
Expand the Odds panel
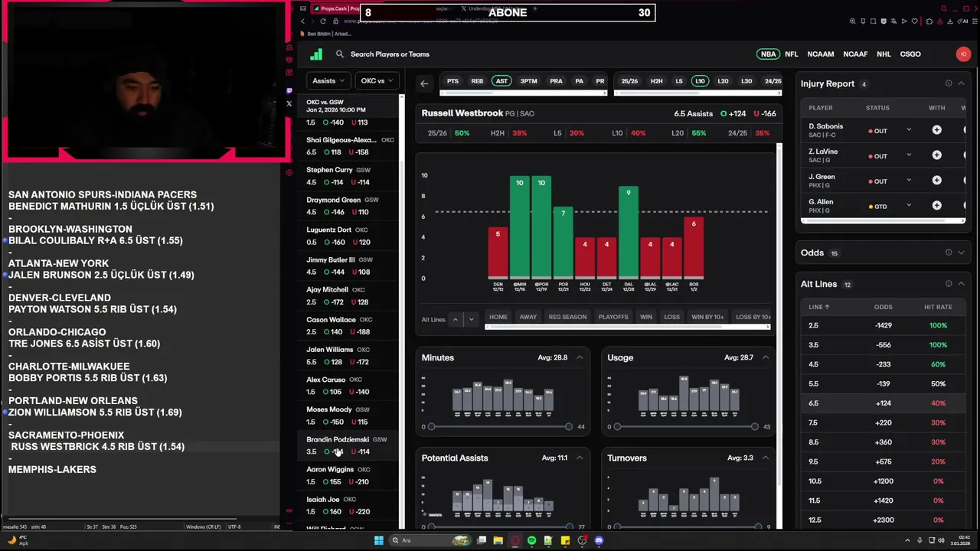pyautogui.click(x=961, y=253)
